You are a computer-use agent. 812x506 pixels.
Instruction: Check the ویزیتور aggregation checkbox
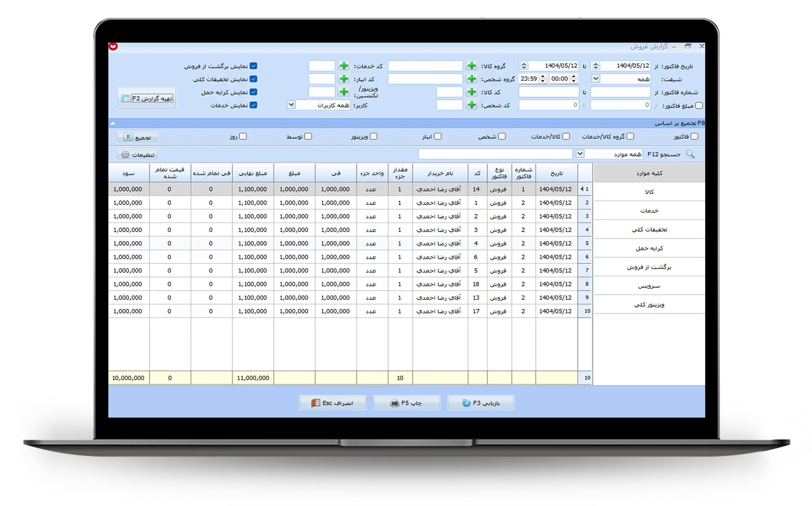pyautogui.click(x=374, y=136)
